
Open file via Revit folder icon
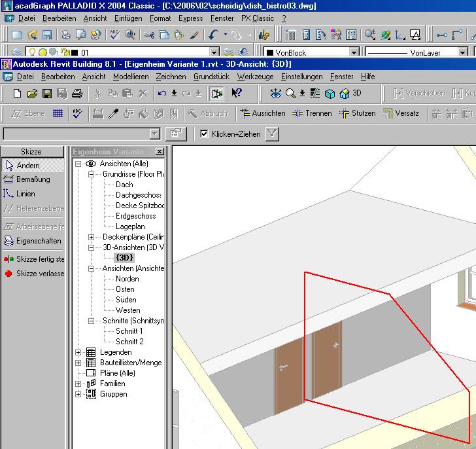pos(32,93)
